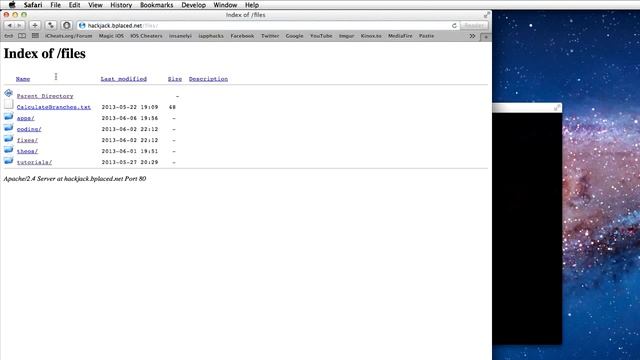The image size is (640, 360).
Task: Open the Apple menu
Action: click(x=12, y=5)
